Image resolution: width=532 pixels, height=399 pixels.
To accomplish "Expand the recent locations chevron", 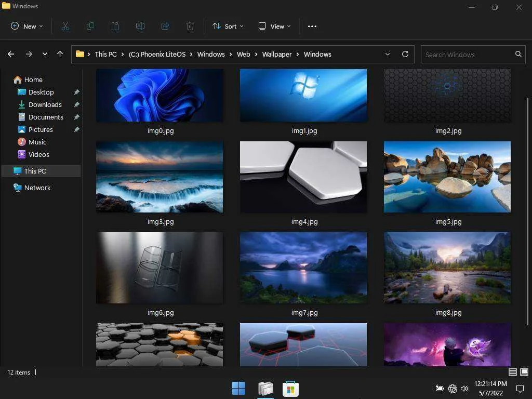I will 45,54.
